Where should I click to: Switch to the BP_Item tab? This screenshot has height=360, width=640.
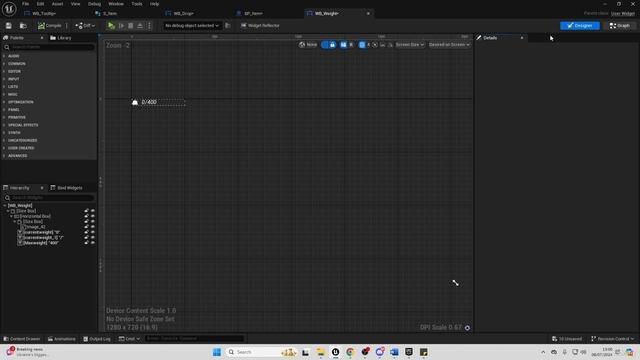(x=253, y=13)
